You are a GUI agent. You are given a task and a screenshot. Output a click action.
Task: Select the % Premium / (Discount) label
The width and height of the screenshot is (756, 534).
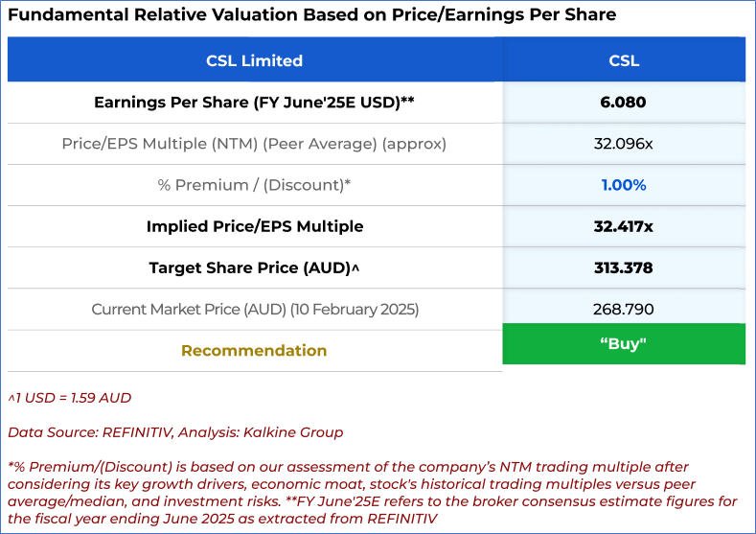(254, 185)
